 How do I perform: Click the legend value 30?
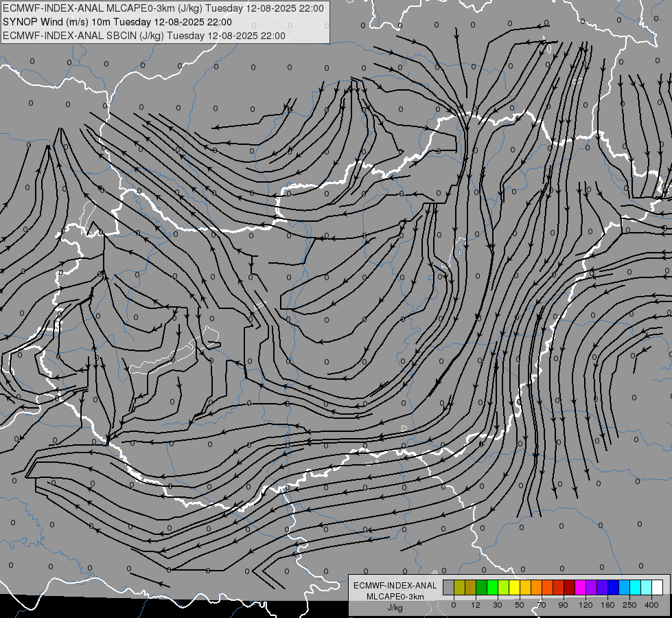(498, 605)
